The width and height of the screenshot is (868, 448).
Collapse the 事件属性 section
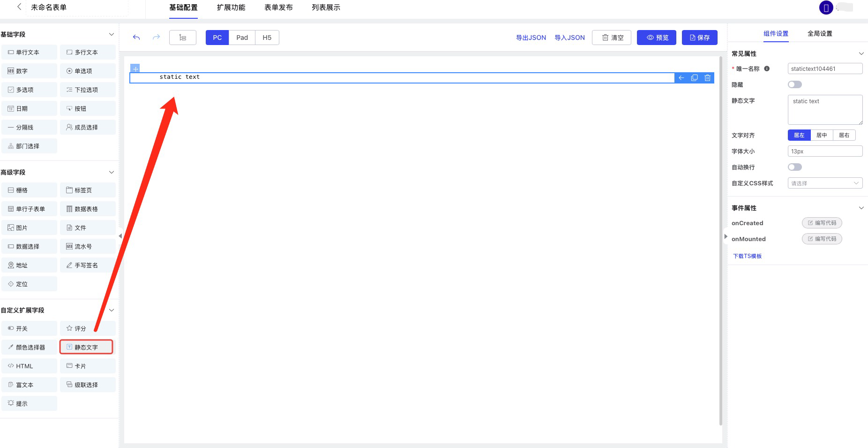point(861,208)
